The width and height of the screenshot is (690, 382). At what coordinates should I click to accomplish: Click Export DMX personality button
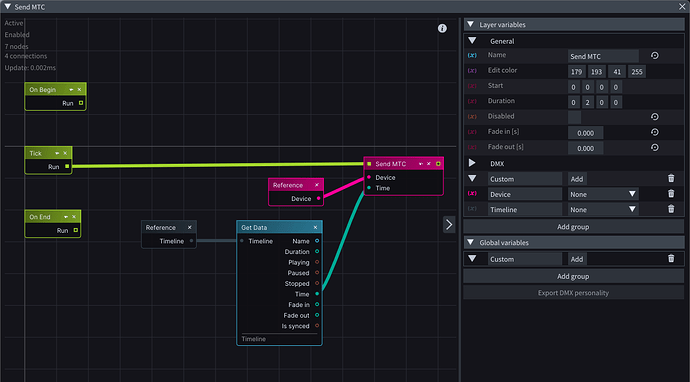573,293
